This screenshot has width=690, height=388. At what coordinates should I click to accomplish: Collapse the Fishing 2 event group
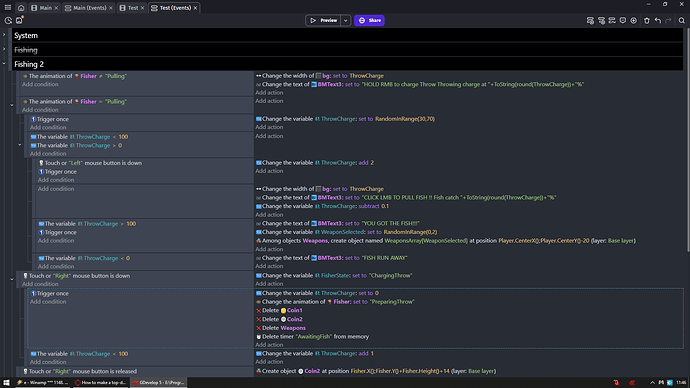[x=4, y=64]
